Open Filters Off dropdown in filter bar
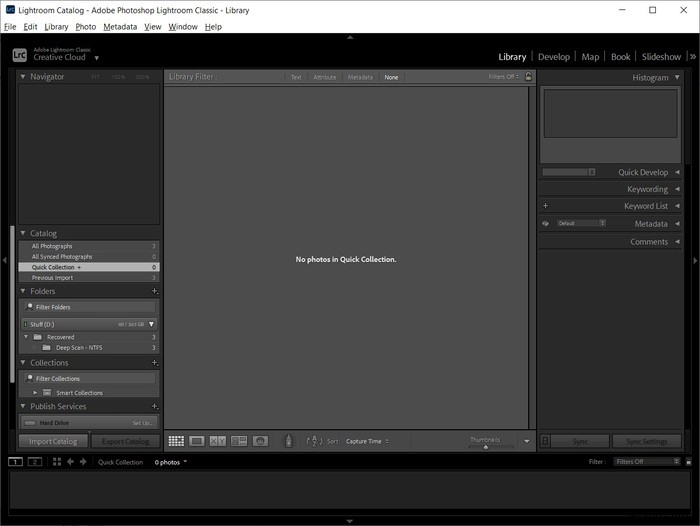Viewport: 700px width, 526px height. 504,77
